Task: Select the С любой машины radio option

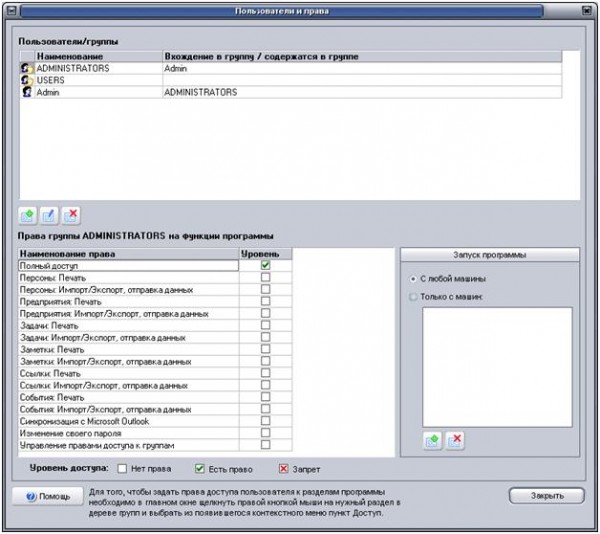Action: (413, 279)
